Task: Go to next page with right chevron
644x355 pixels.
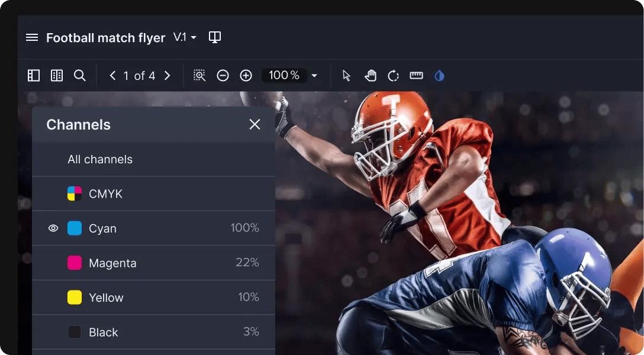Action: [x=168, y=75]
